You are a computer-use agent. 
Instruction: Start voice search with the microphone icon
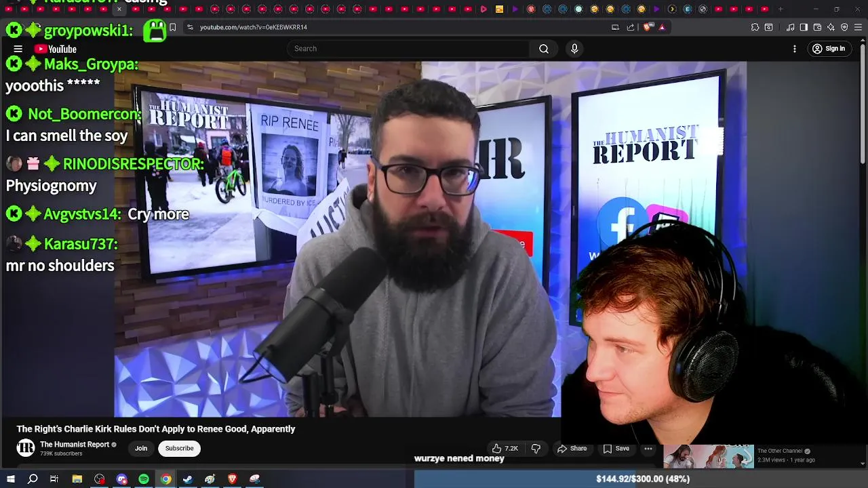(x=574, y=49)
